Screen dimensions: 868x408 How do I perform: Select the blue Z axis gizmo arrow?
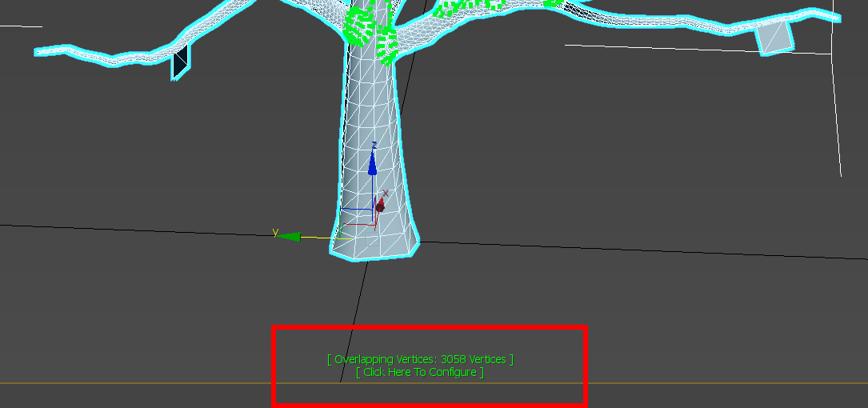tap(373, 164)
